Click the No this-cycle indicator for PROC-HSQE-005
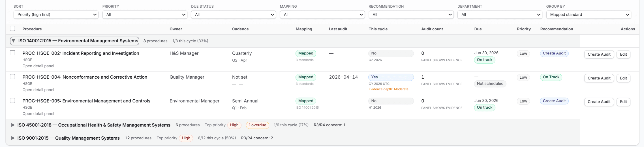The image size is (644, 147). (391, 101)
